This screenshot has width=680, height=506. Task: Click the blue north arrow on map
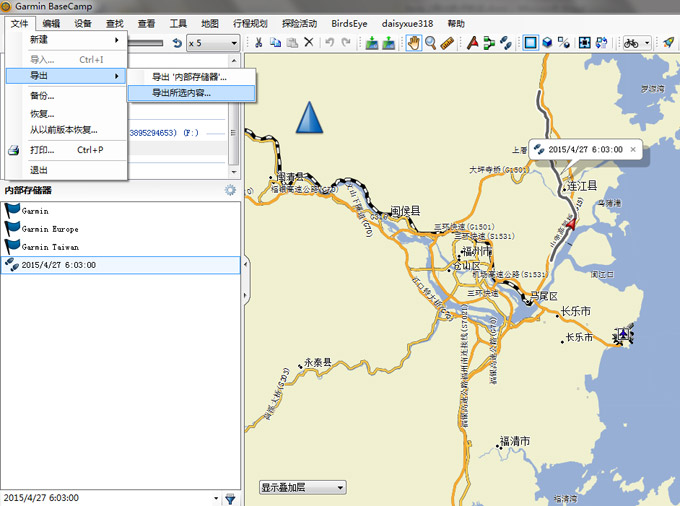310,117
